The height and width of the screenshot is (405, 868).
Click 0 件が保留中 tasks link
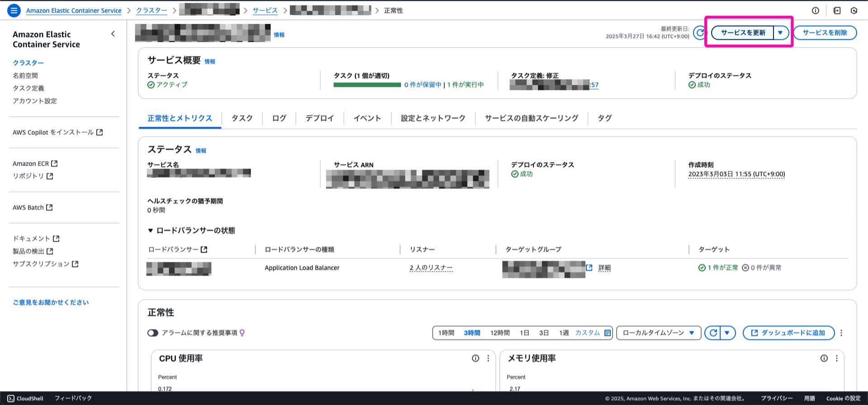click(423, 85)
